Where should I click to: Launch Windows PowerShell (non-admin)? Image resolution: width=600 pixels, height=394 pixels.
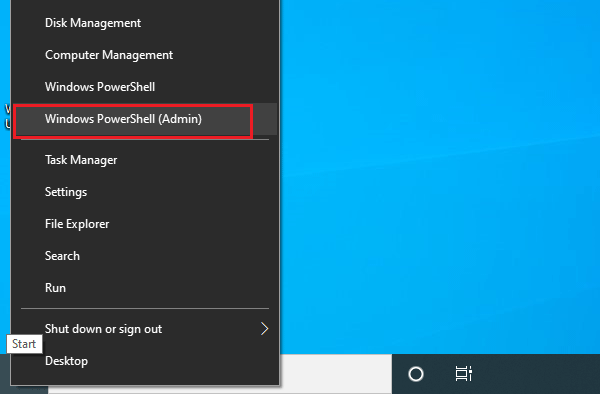(x=145, y=87)
